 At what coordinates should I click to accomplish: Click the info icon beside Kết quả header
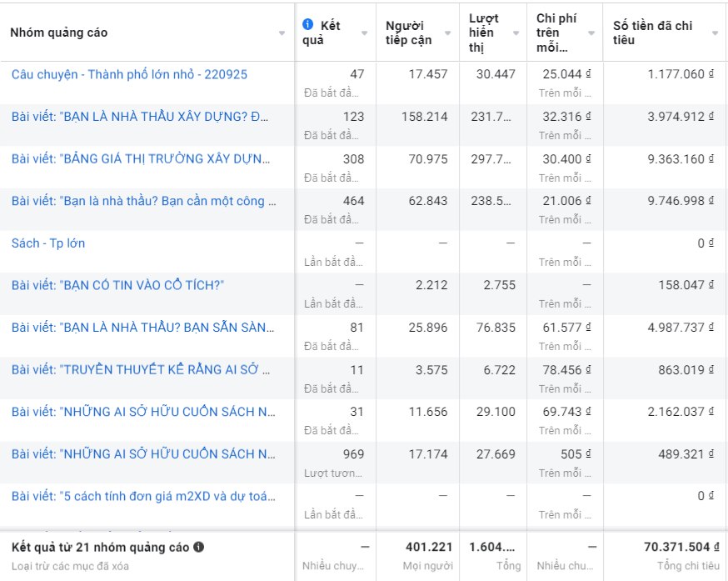pos(307,25)
